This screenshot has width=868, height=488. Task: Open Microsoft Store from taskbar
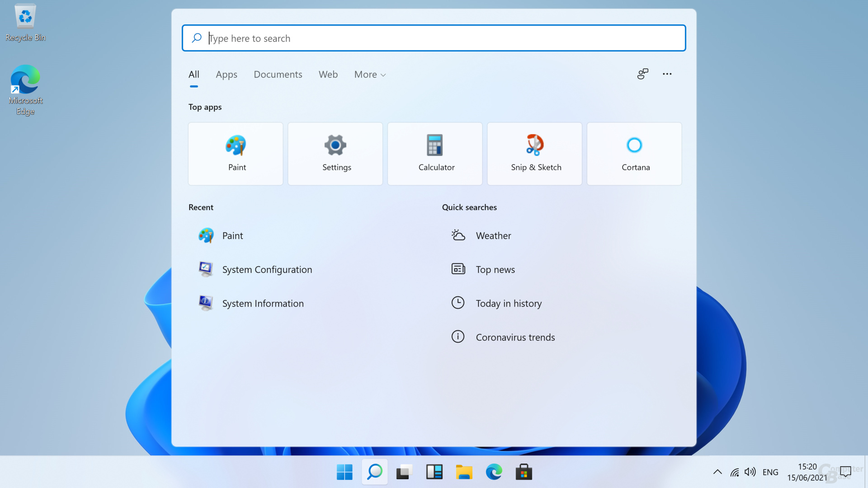coord(524,472)
